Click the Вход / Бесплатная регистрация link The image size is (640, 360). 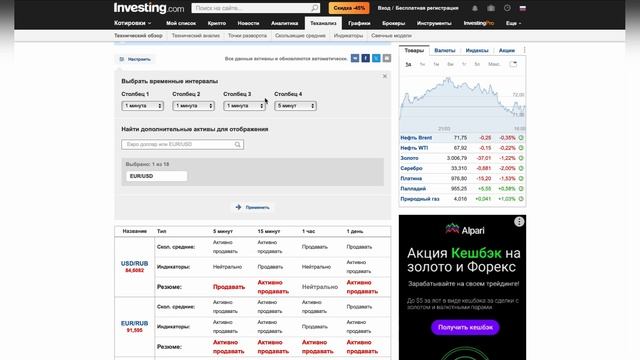point(418,8)
